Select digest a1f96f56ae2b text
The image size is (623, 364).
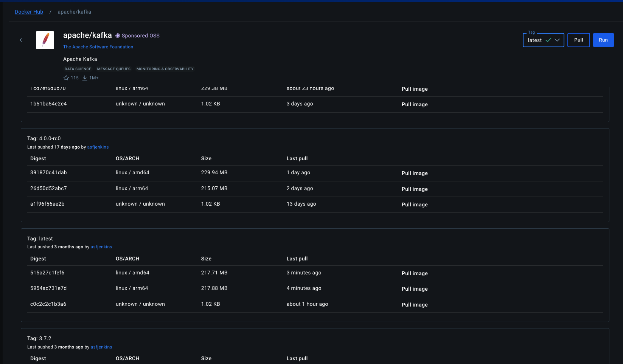click(x=47, y=204)
